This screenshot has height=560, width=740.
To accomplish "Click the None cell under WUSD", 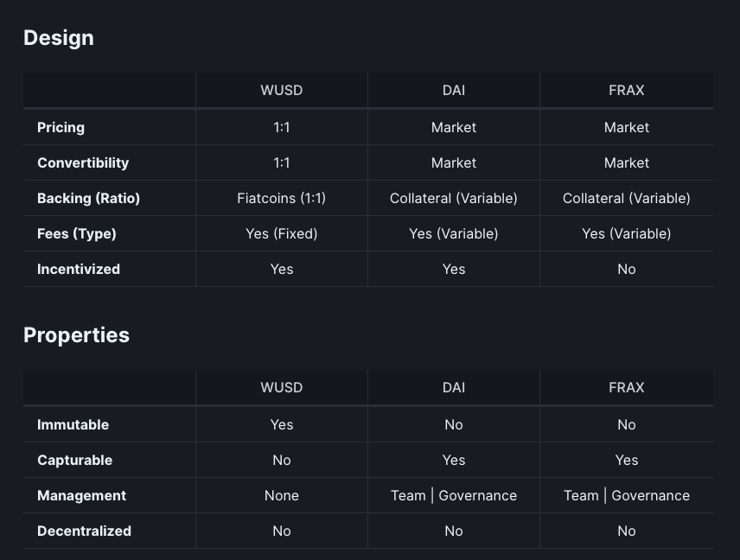I will tap(282, 495).
